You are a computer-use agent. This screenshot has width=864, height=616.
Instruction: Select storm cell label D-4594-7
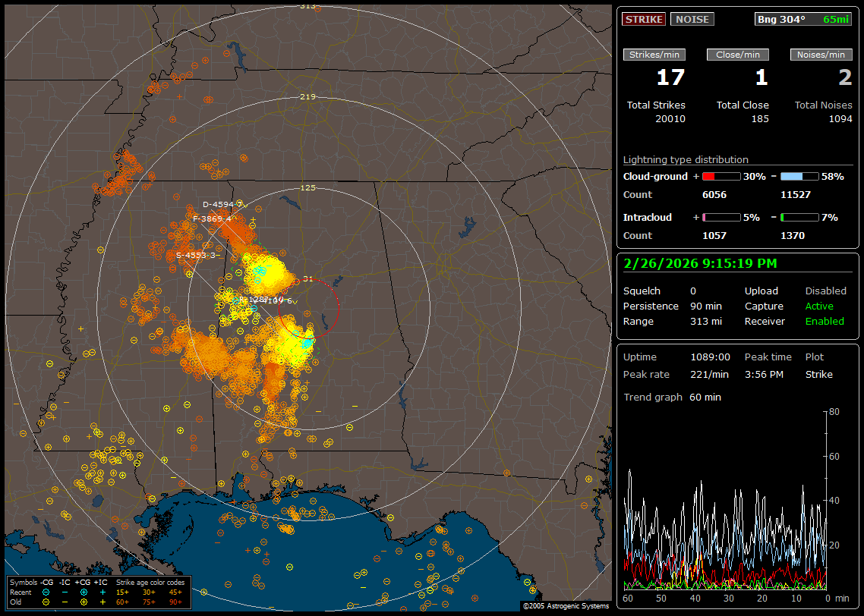click(222, 204)
